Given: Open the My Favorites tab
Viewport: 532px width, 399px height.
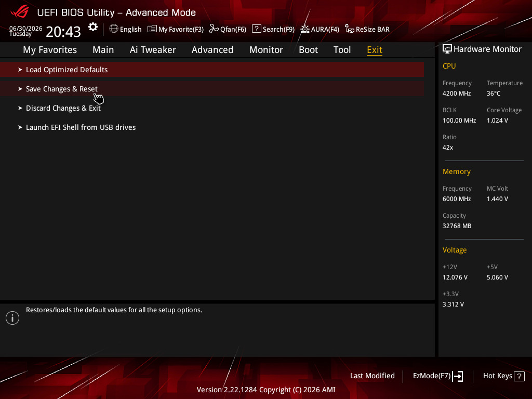Looking at the screenshot, I should click(x=50, y=50).
